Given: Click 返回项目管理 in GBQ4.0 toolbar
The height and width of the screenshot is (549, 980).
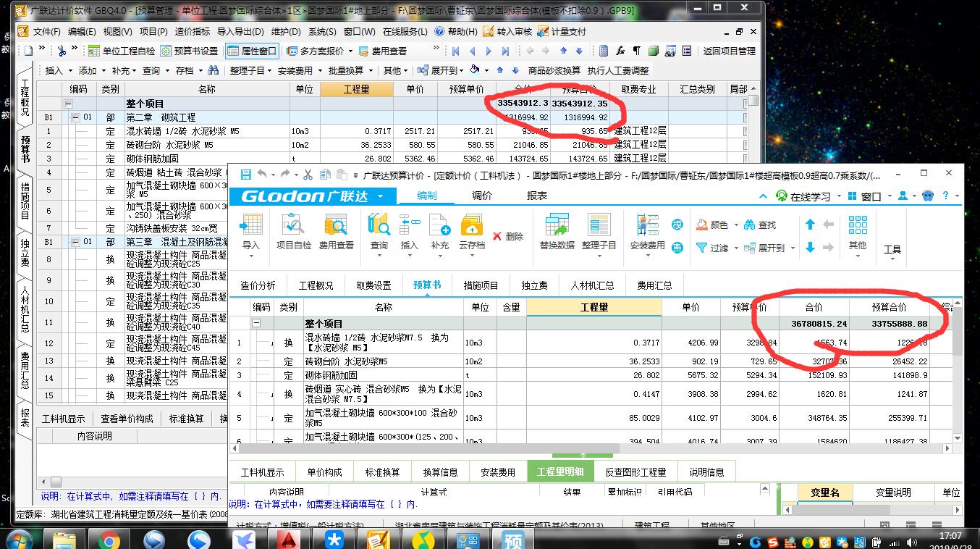Looking at the screenshot, I should (729, 51).
